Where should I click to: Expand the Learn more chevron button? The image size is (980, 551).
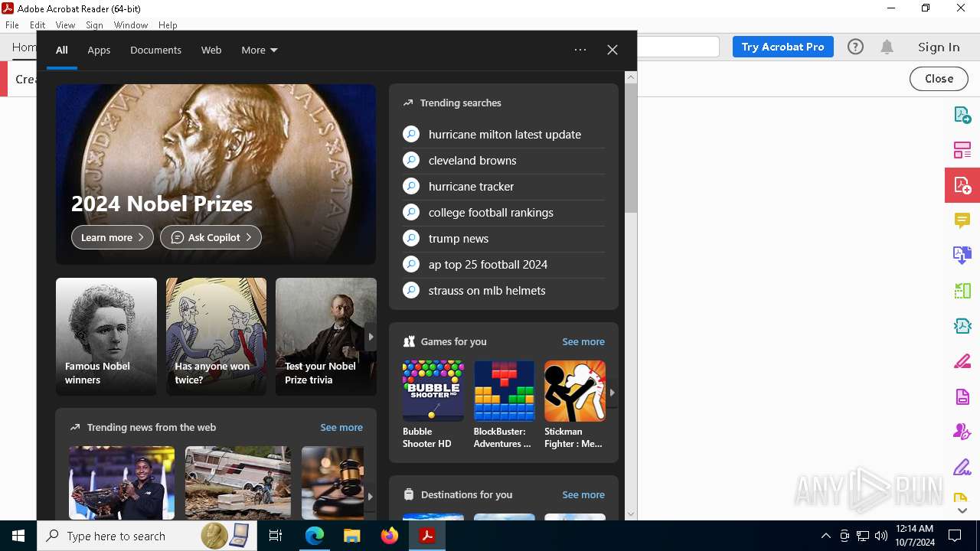(x=113, y=237)
